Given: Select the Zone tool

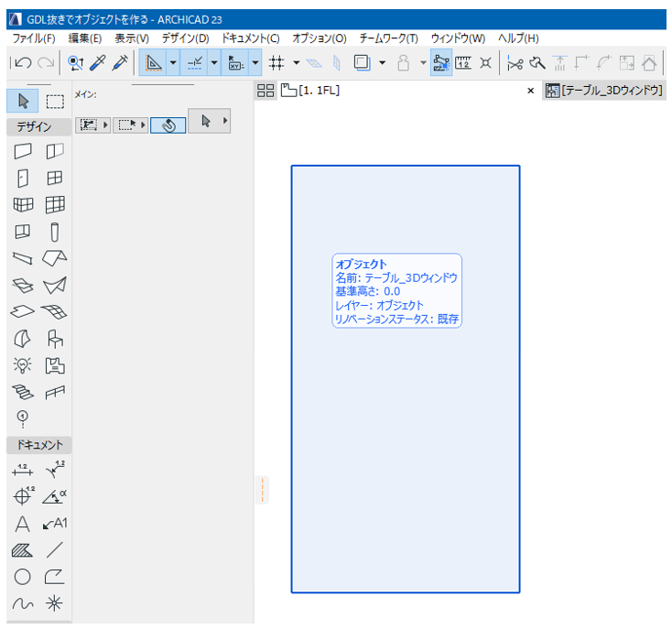Looking at the screenshot, I should (x=55, y=365).
